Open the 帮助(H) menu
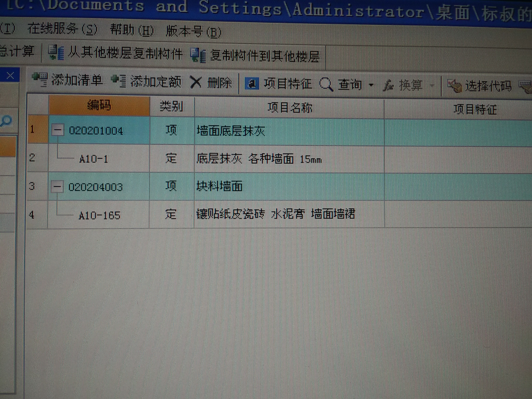Screen dimensions: 532x399 point(132,30)
